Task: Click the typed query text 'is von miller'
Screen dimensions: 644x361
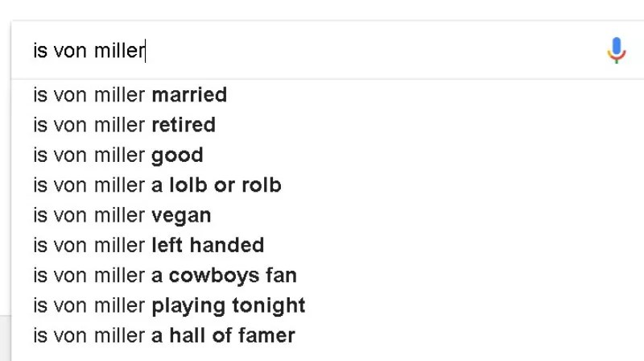Action: pyautogui.click(x=89, y=52)
